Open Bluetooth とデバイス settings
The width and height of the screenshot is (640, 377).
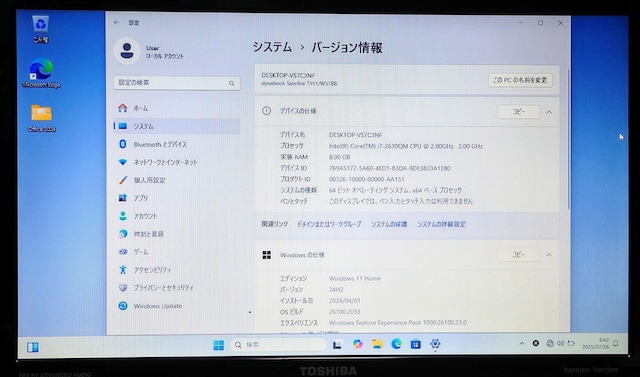176,144
